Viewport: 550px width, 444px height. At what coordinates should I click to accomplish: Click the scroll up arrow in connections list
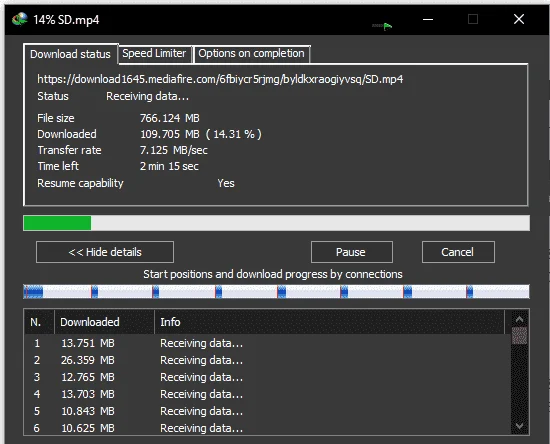(x=519, y=319)
